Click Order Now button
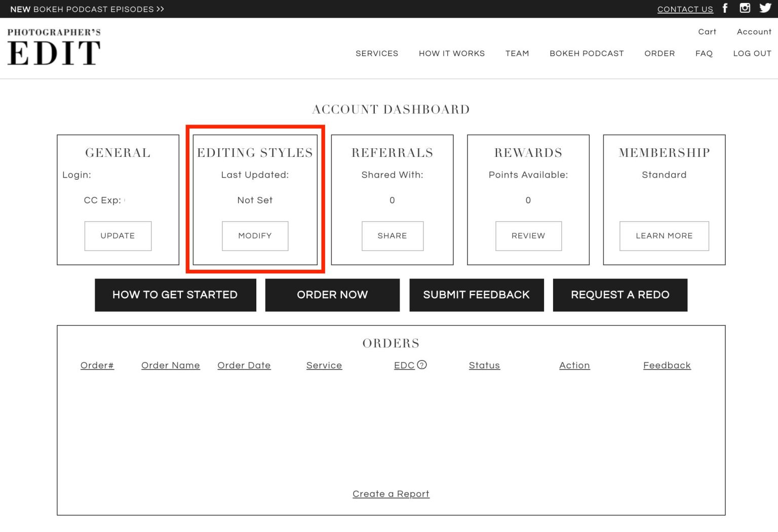This screenshot has width=778, height=532. 332,295
